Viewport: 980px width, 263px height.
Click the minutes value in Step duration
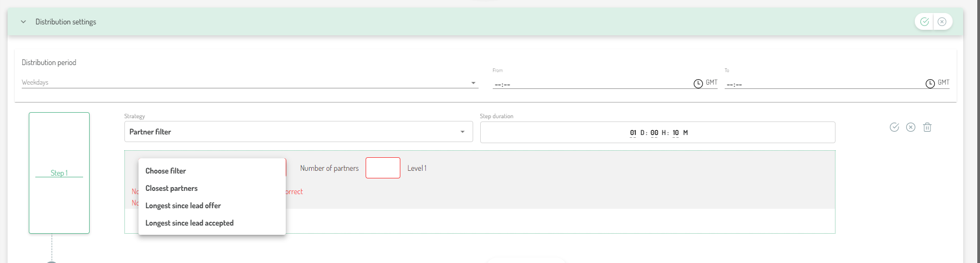[x=676, y=133]
